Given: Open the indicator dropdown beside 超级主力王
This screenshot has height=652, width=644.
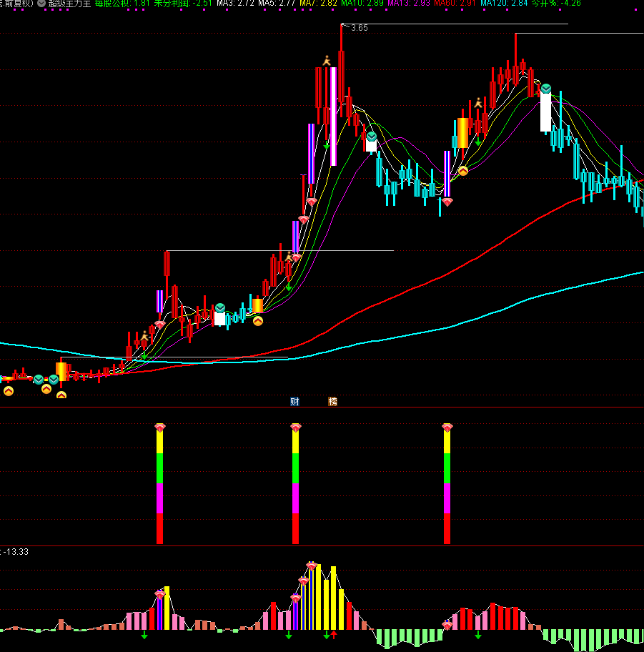Looking at the screenshot, I should point(41,4).
